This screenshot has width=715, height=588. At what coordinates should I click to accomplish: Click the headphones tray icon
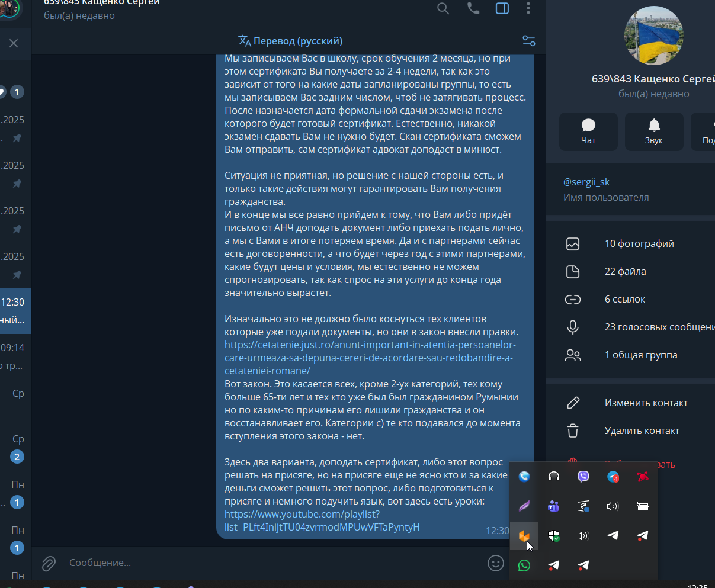pyautogui.click(x=554, y=476)
